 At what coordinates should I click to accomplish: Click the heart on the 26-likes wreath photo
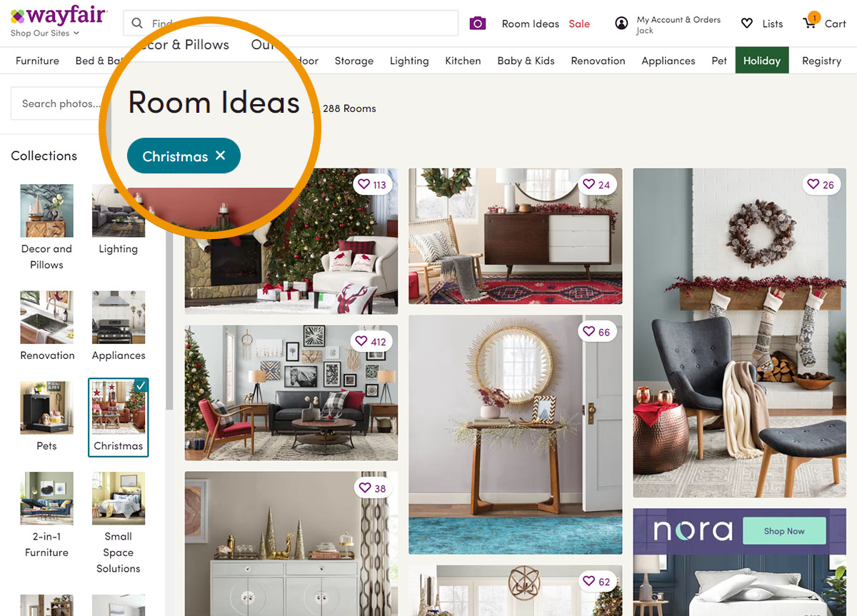pos(813,184)
